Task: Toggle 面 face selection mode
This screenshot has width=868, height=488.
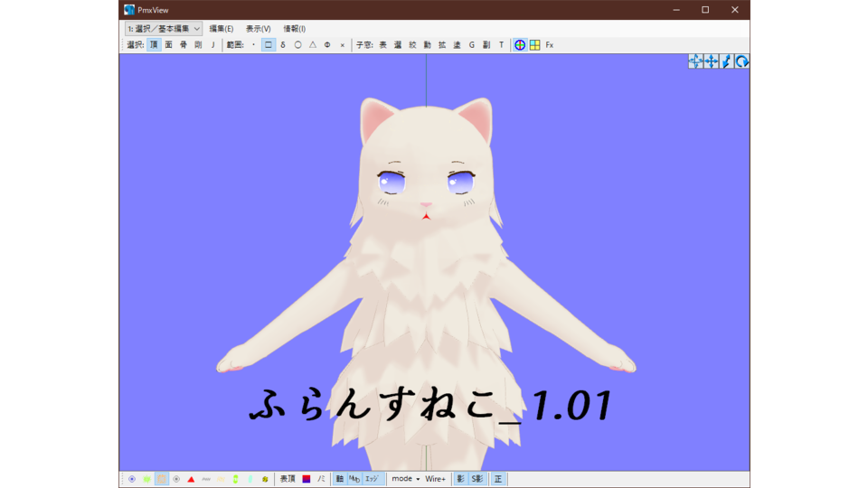Action: (x=168, y=45)
